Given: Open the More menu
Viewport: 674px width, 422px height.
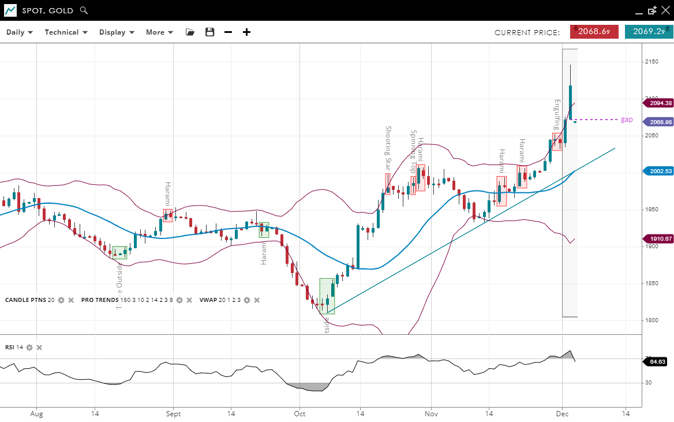Looking at the screenshot, I should click(x=159, y=32).
